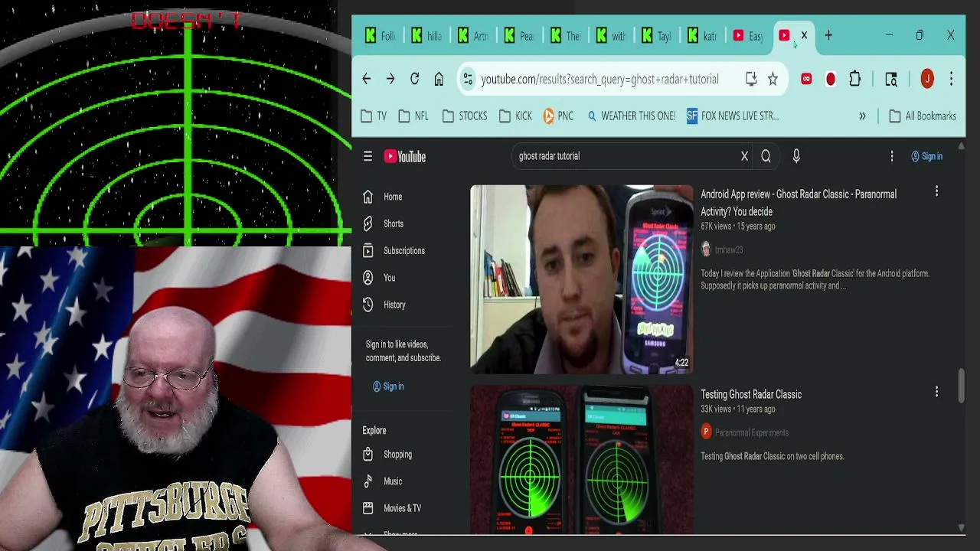This screenshot has width=980, height=551.
Task: Search with your voice microphone
Action: 796,156
